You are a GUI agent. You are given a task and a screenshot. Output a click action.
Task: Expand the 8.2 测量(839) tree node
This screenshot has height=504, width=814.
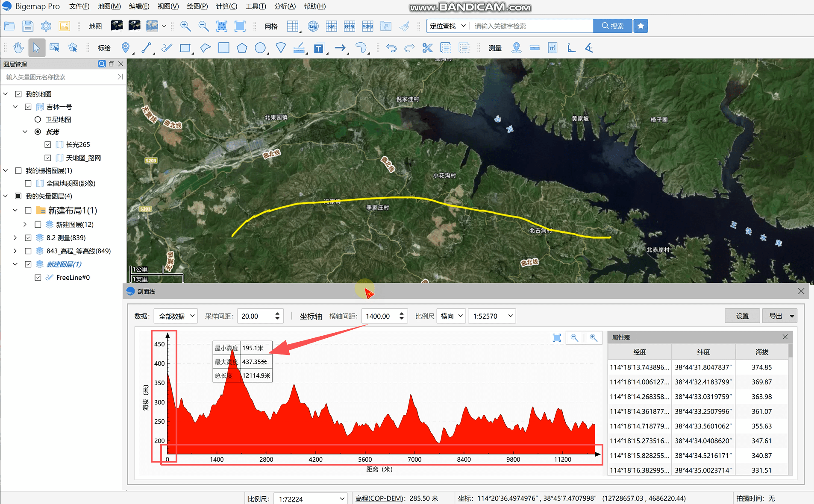click(x=15, y=237)
